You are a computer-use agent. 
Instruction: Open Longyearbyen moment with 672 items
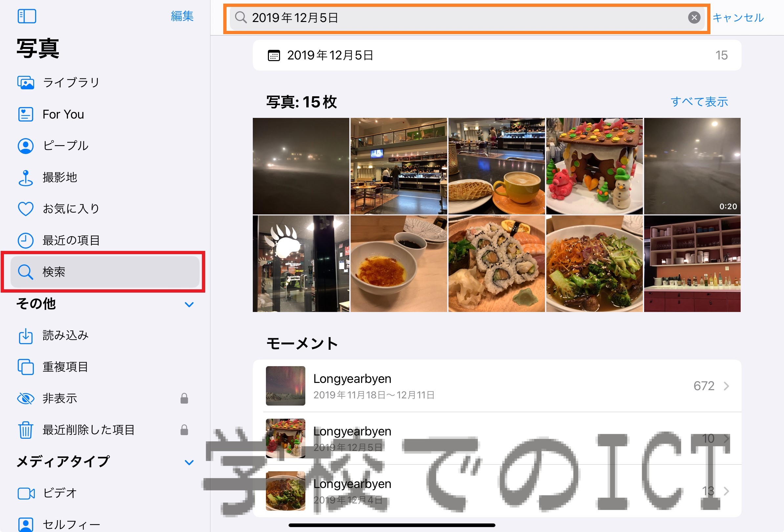tap(497, 386)
